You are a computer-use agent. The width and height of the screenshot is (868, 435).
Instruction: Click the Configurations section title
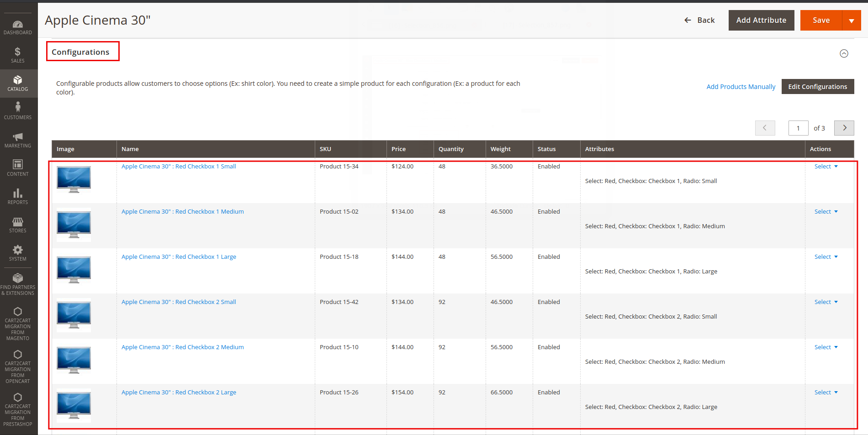click(80, 52)
